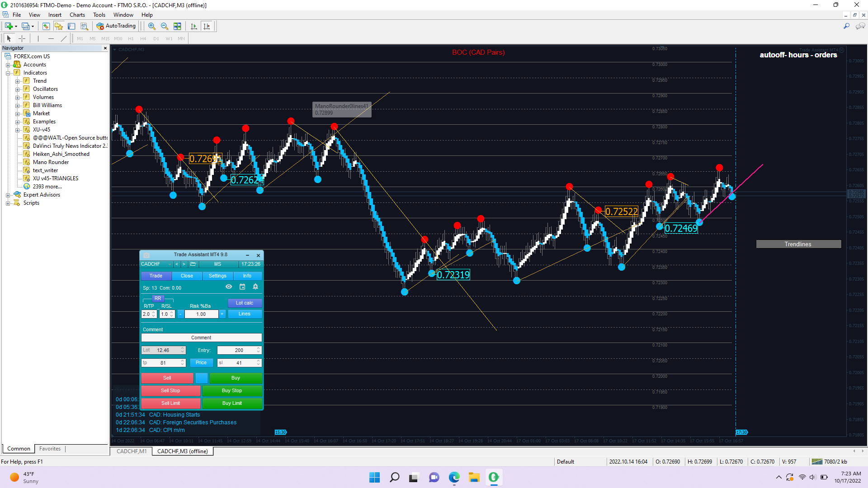Open the Strategy Tester icon in toolbar
This screenshot has height=488, width=868.
tap(84, 26)
